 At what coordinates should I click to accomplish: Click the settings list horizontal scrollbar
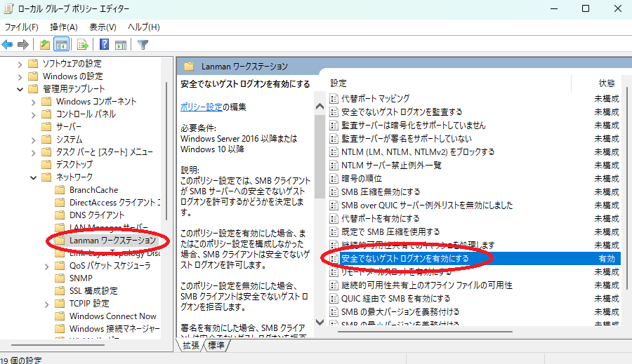425,332
